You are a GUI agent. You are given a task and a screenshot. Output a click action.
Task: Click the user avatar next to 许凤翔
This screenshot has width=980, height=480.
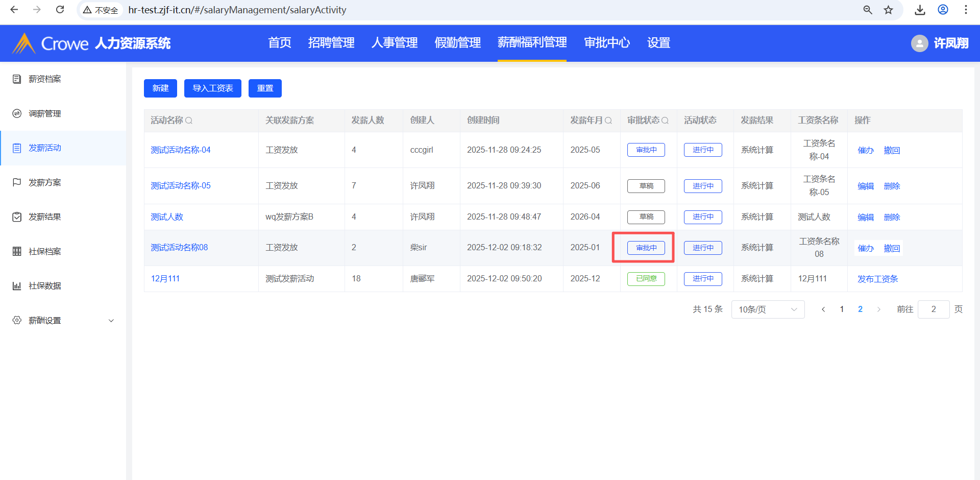(919, 43)
